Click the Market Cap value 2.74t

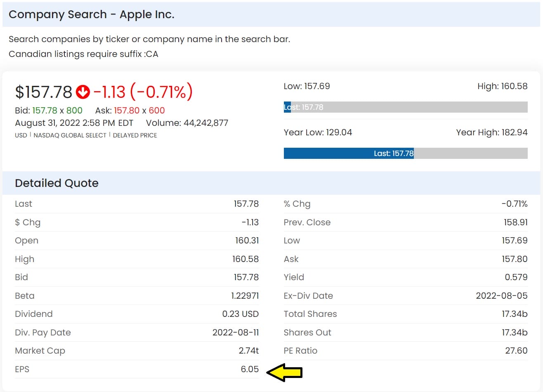[x=248, y=351]
